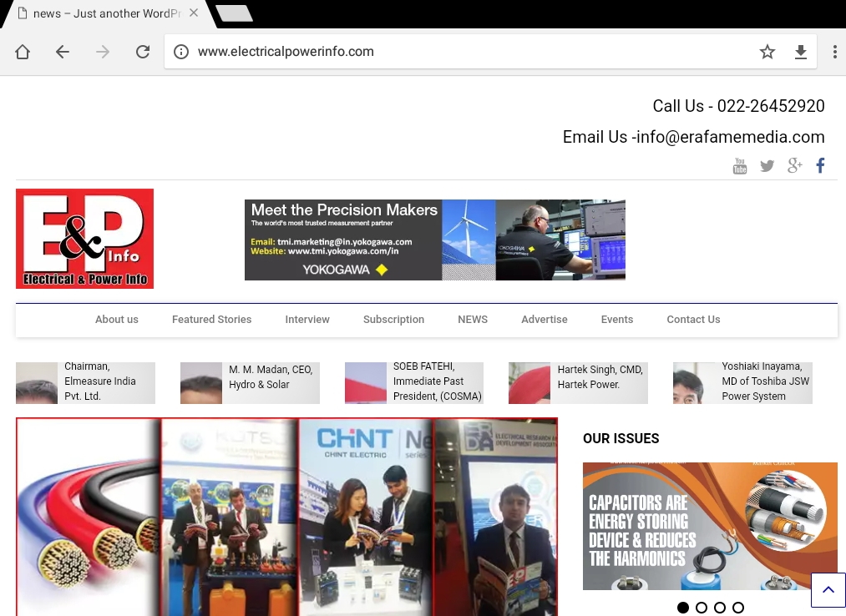Click the Twitter bird icon
846x616 pixels.
[x=767, y=166]
